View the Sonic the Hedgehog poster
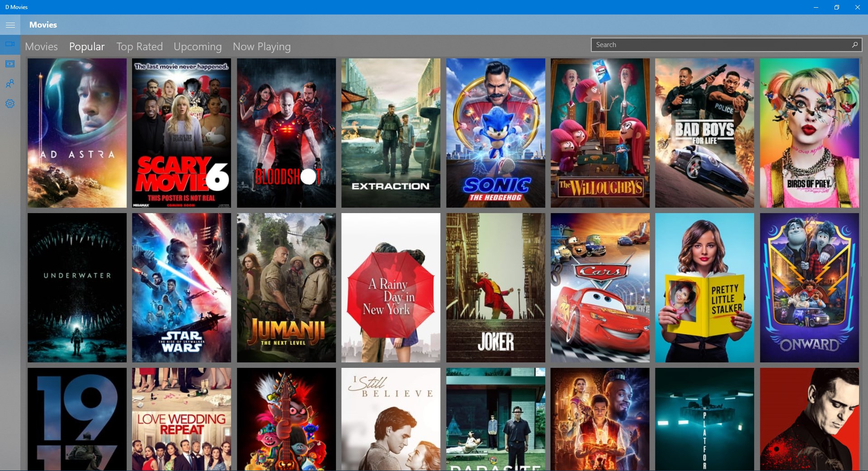 click(x=495, y=133)
